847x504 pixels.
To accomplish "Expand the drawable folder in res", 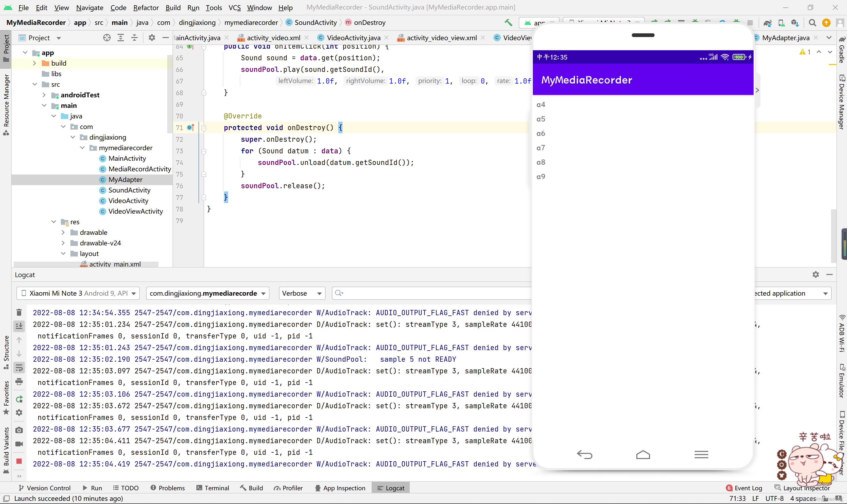I will (64, 232).
